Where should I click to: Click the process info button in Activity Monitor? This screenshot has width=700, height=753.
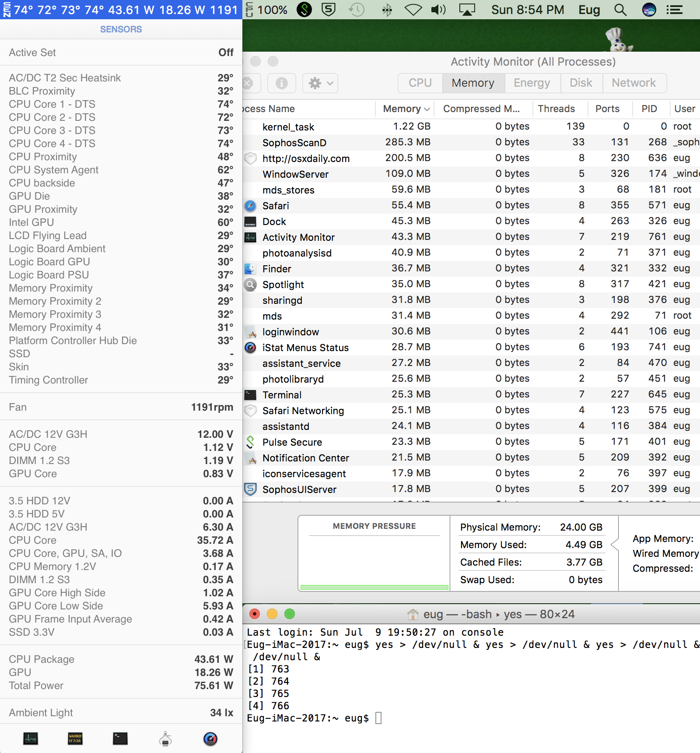point(282,83)
